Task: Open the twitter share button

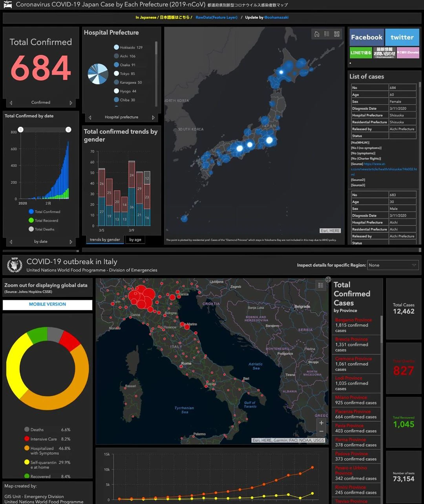Action: [402, 37]
